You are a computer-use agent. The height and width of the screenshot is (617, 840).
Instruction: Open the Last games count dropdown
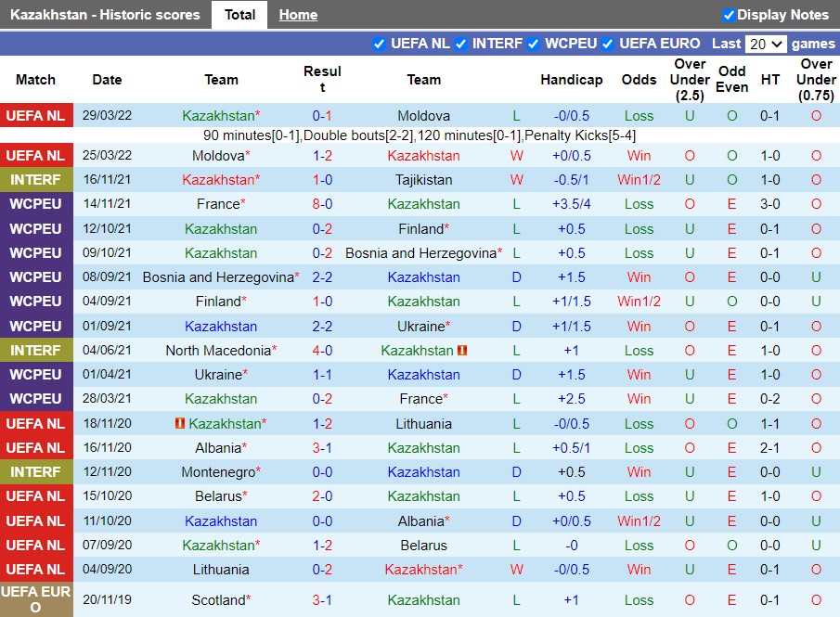766,44
